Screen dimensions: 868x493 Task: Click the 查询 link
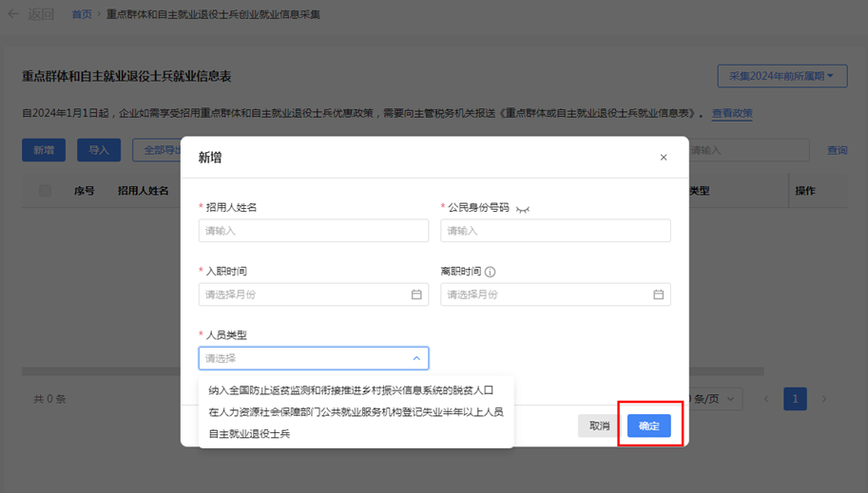click(x=837, y=150)
